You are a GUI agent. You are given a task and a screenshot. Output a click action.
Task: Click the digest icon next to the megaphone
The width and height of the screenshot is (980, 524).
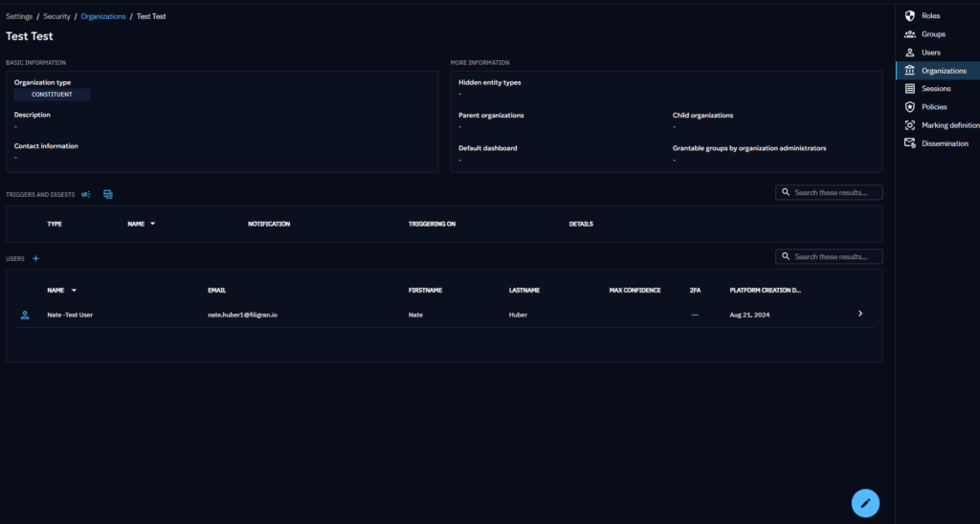pos(108,194)
